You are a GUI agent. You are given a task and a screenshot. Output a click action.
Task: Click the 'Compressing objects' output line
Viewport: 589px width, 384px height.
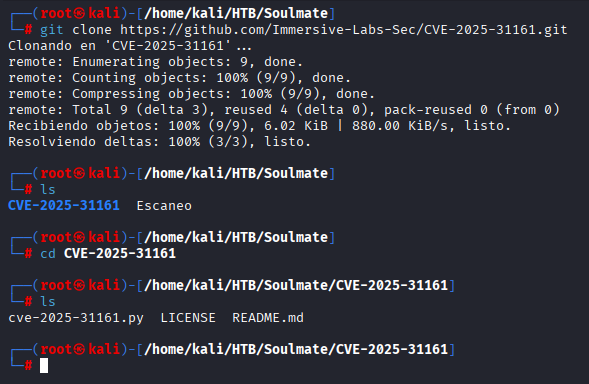point(192,94)
